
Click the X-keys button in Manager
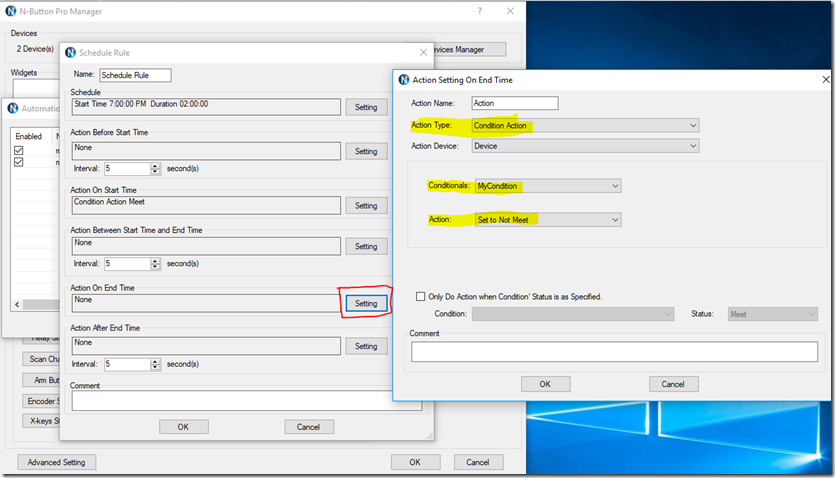[42, 421]
